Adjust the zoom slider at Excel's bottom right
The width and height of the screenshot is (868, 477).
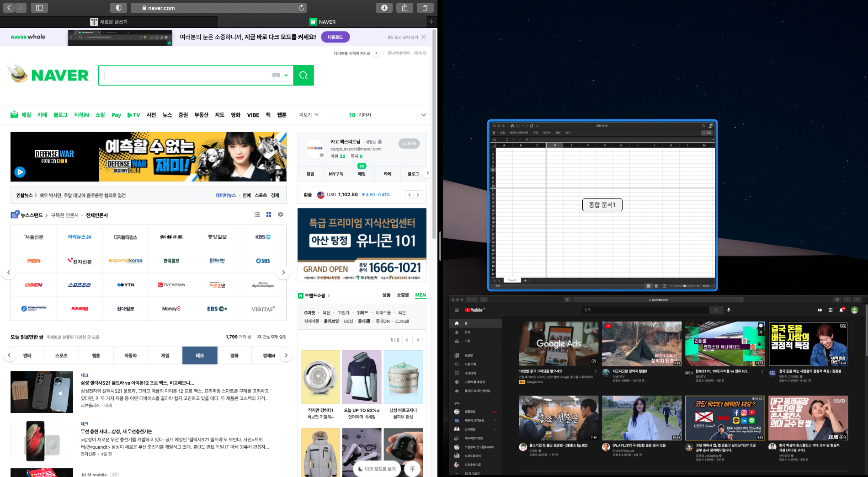684,285
